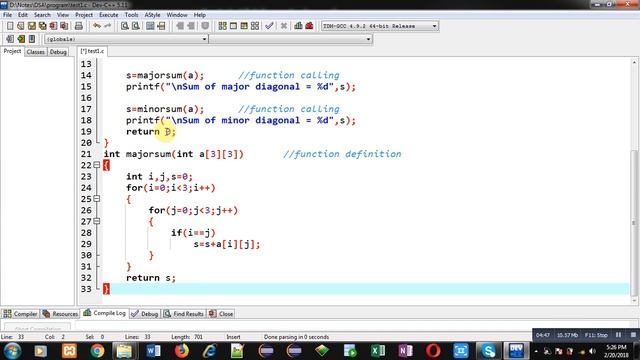
Task: Open the Tools menu
Action: (131, 15)
